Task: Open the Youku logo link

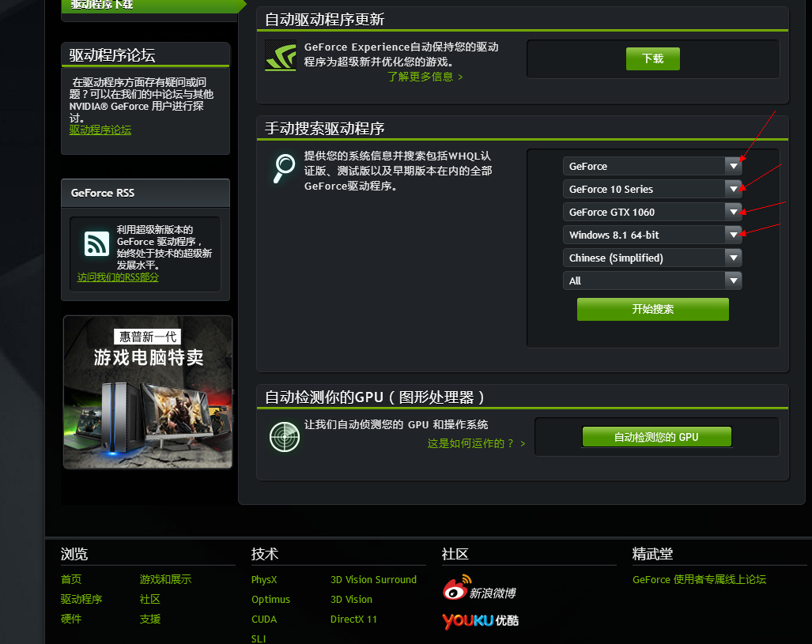Action: pyautogui.click(x=481, y=620)
